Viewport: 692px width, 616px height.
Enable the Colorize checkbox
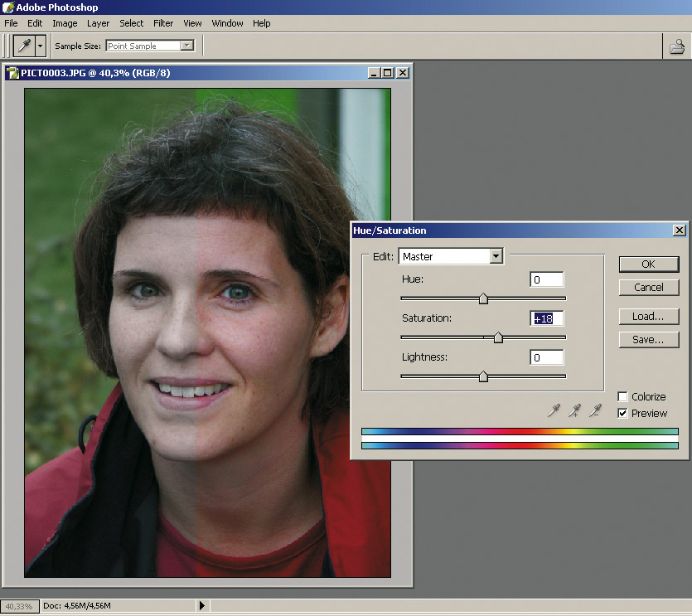click(623, 397)
